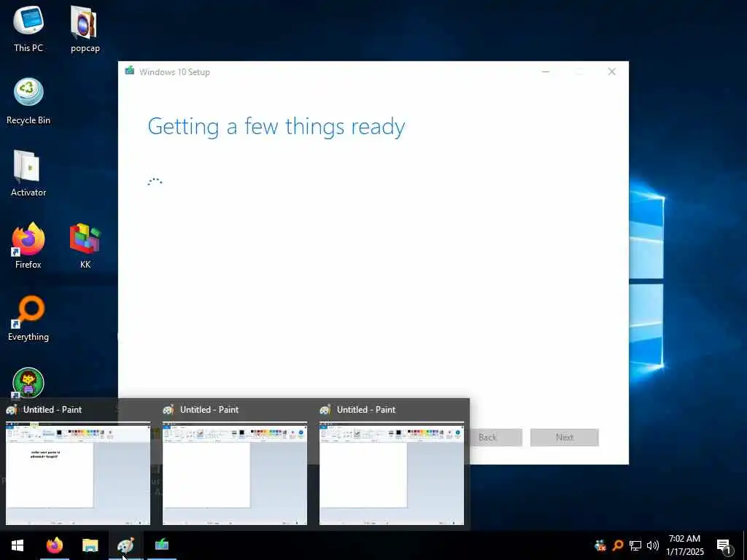Viewport: 747px width, 560px height.
Task: Open the Action Center notifications icon
Action: pyautogui.click(x=724, y=546)
